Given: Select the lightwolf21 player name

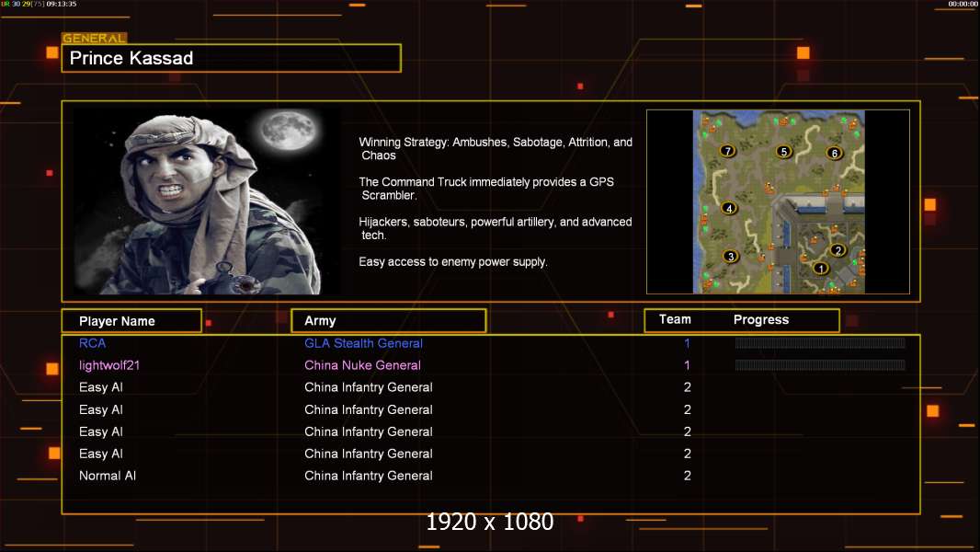Looking at the screenshot, I should (x=109, y=365).
